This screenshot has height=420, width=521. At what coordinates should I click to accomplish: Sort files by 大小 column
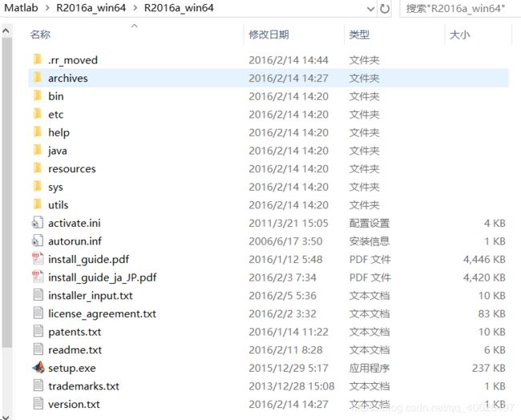click(x=459, y=34)
